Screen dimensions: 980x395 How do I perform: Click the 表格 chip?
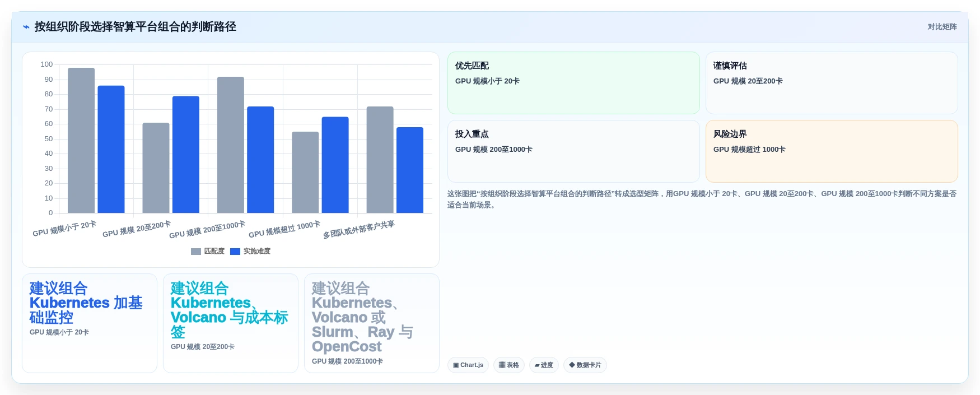click(x=509, y=365)
